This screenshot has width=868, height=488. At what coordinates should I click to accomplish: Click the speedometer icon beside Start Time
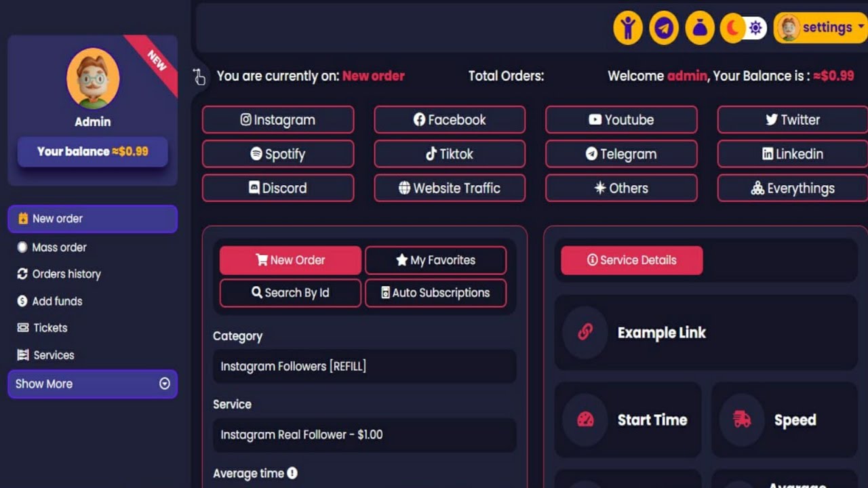tap(585, 420)
